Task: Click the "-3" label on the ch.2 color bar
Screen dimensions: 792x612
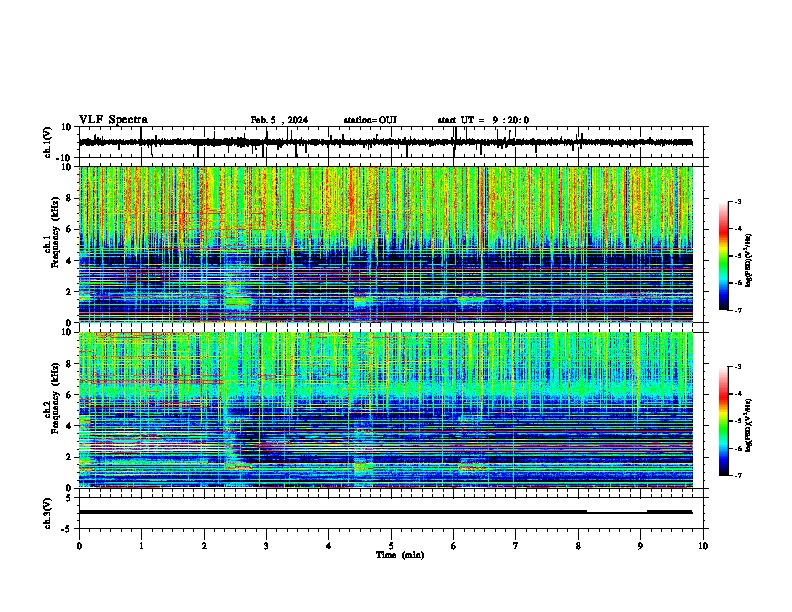Action: tap(738, 367)
